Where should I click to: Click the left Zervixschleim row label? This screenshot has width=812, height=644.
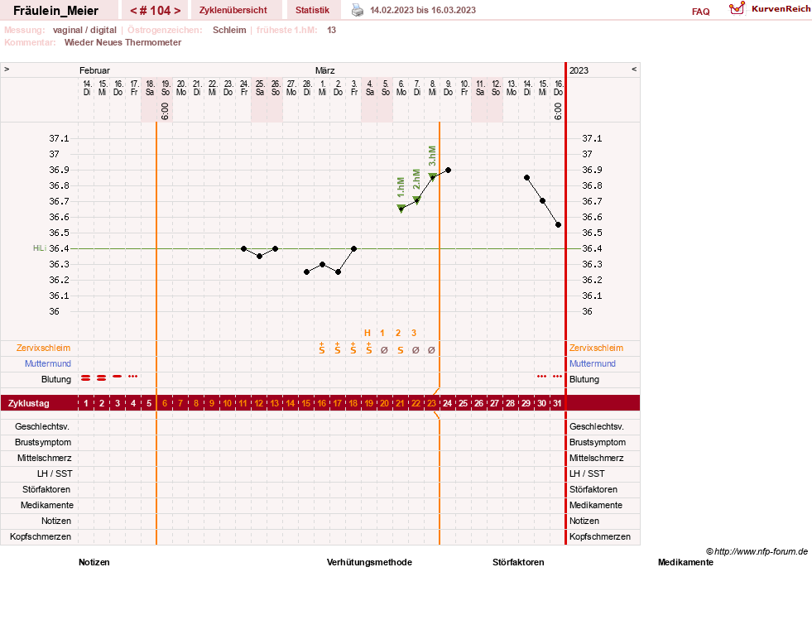click(x=43, y=348)
